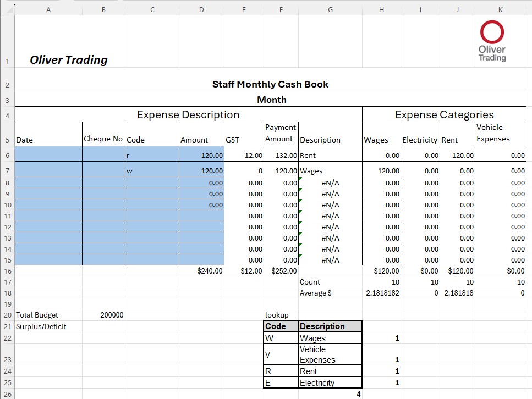Viewport: 532px width, 399px height.
Task: Click the GST total $12.00
Action: 244,271
